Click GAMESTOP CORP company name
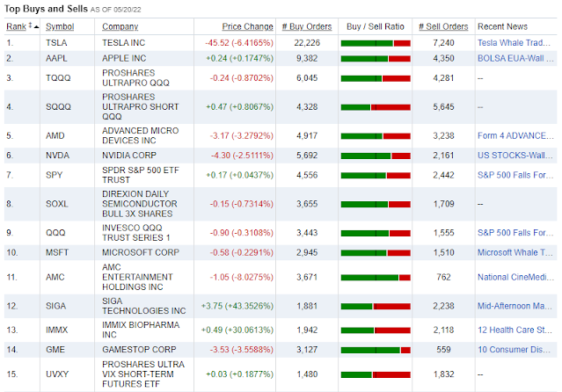 [139, 349]
